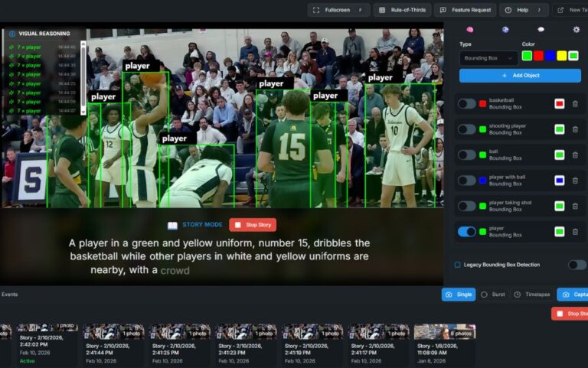Open the speech bubble icon tab

tap(541, 30)
